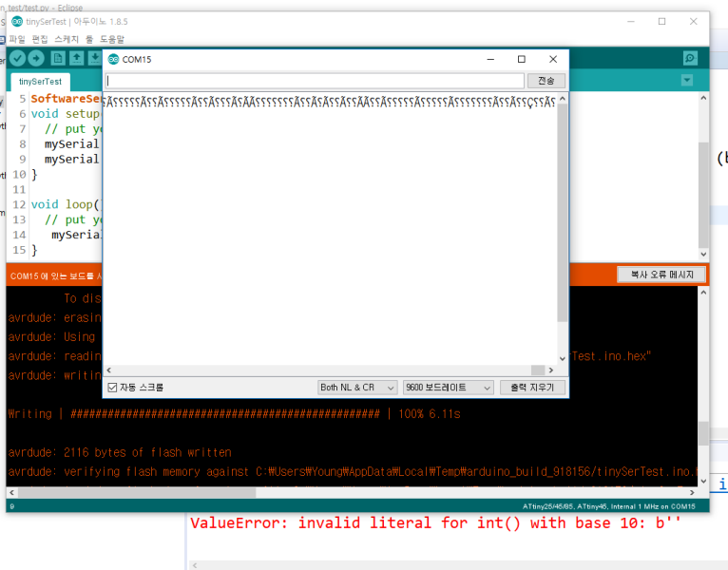Create new sketch with New icon
The image size is (728, 570).
pos(58,58)
